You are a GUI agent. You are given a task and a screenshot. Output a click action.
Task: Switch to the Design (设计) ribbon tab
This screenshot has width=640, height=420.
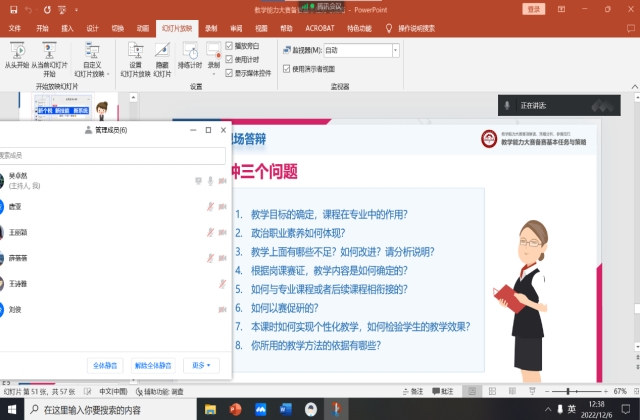point(92,29)
